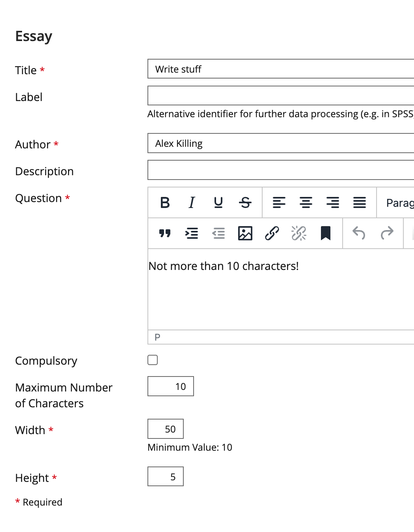Screen dimensions: 414x532
Task: Justify the question text
Action: pos(360,202)
